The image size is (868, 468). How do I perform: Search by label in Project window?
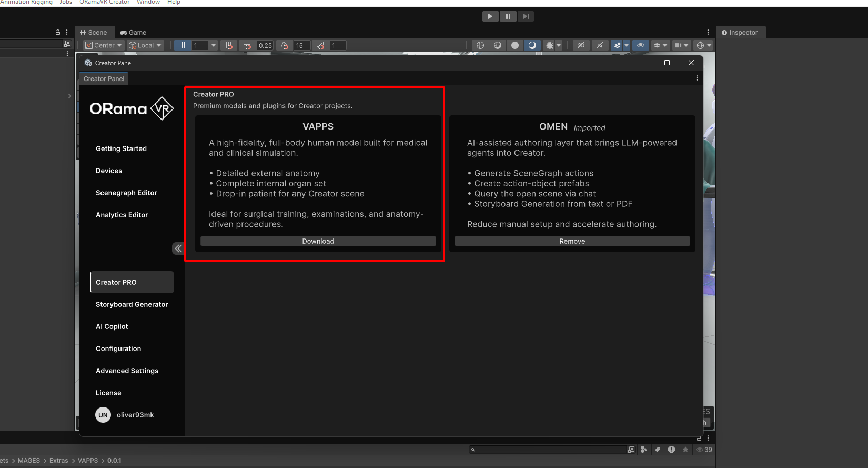pyautogui.click(x=658, y=450)
